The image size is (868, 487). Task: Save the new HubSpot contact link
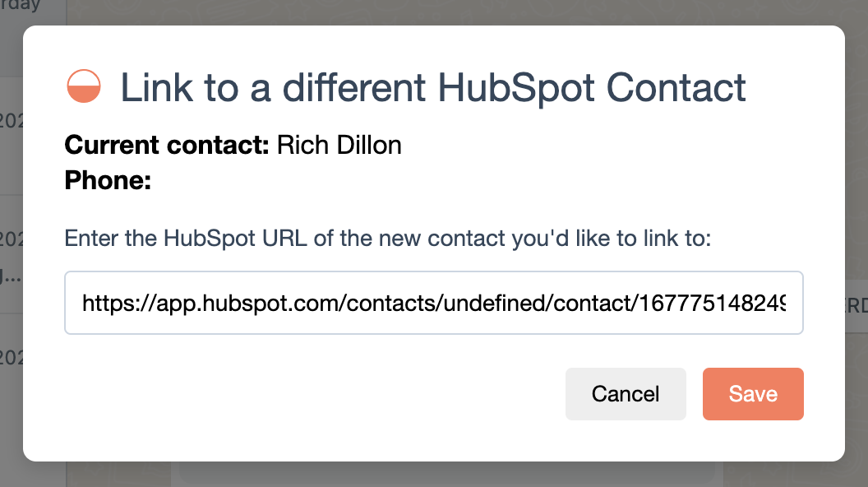point(753,394)
